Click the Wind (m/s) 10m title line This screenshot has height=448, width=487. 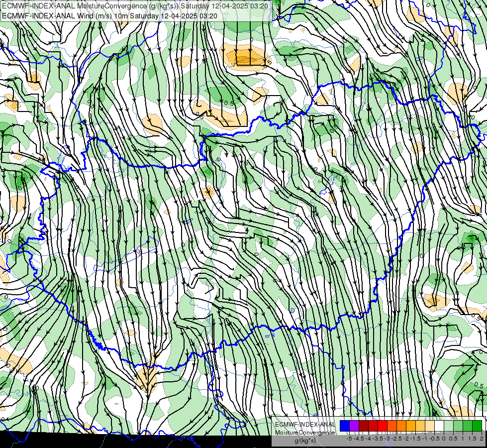109,16
